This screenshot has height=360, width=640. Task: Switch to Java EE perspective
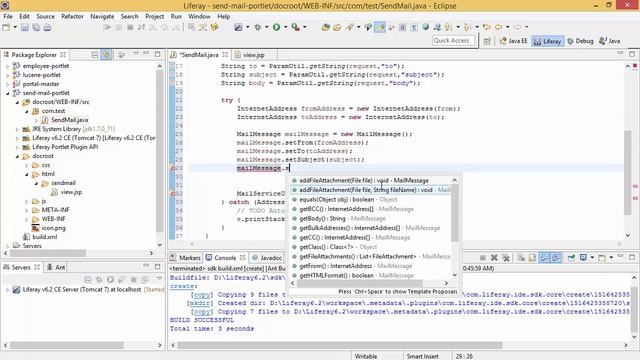coord(513,41)
